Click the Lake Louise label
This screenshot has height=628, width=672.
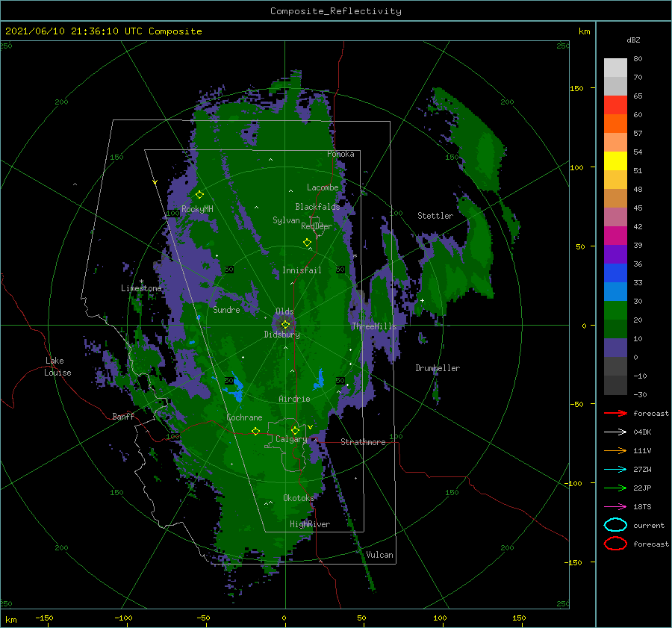pyautogui.click(x=57, y=367)
